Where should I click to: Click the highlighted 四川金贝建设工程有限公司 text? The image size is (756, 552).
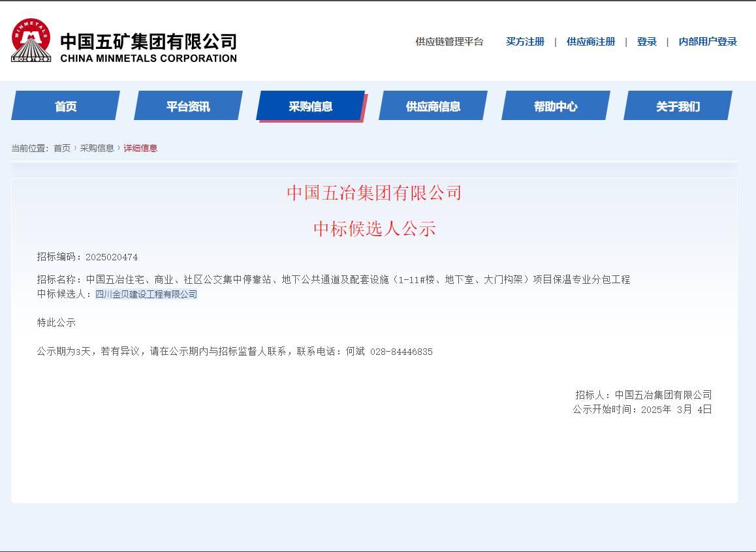point(146,294)
